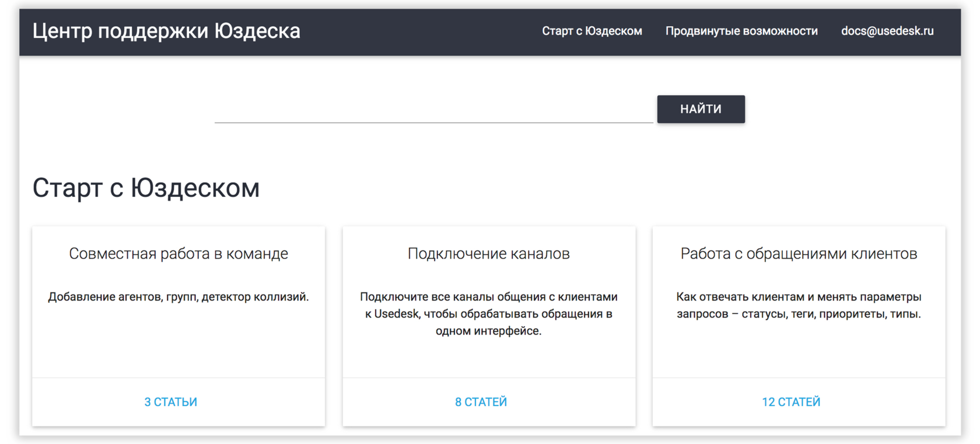Screen dimensions: 980x444
Task: Focus the search input field
Action: click(433, 110)
